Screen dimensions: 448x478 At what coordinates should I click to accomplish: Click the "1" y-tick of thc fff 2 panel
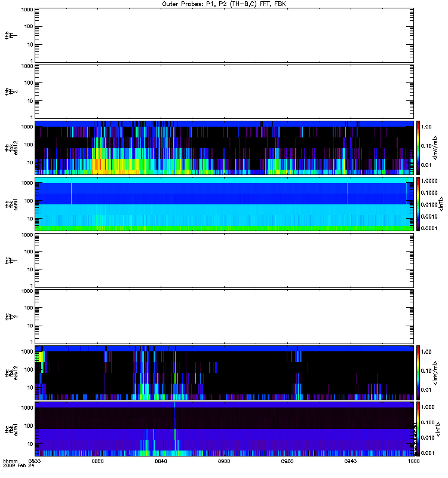pos(32,342)
